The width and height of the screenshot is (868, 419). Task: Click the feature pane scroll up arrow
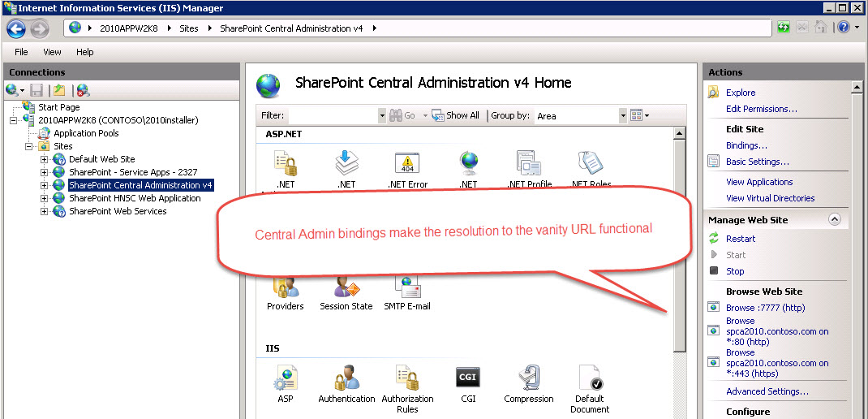(679, 133)
